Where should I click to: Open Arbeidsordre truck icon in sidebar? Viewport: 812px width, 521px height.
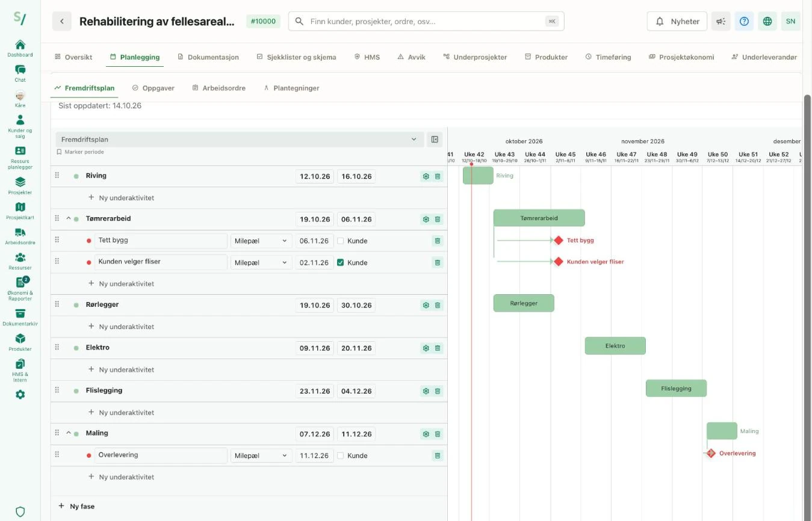click(20, 236)
